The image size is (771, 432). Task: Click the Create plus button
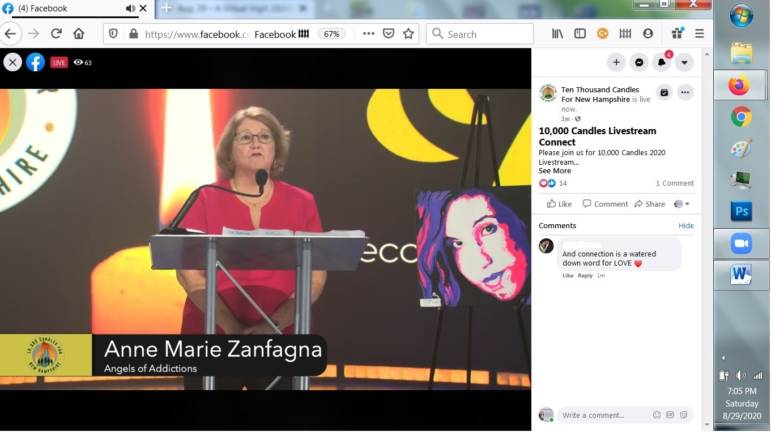616,62
